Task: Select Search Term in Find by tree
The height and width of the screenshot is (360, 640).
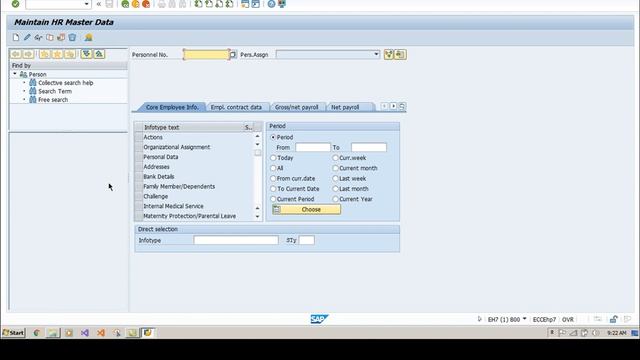Action: tap(55, 91)
